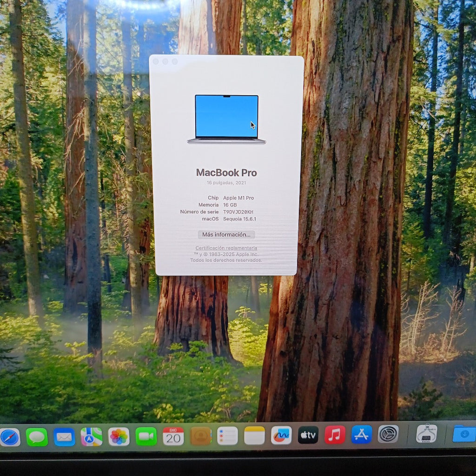Open Photos from the Dock
The height and width of the screenshot is (476, 476).
pos(118,436)
